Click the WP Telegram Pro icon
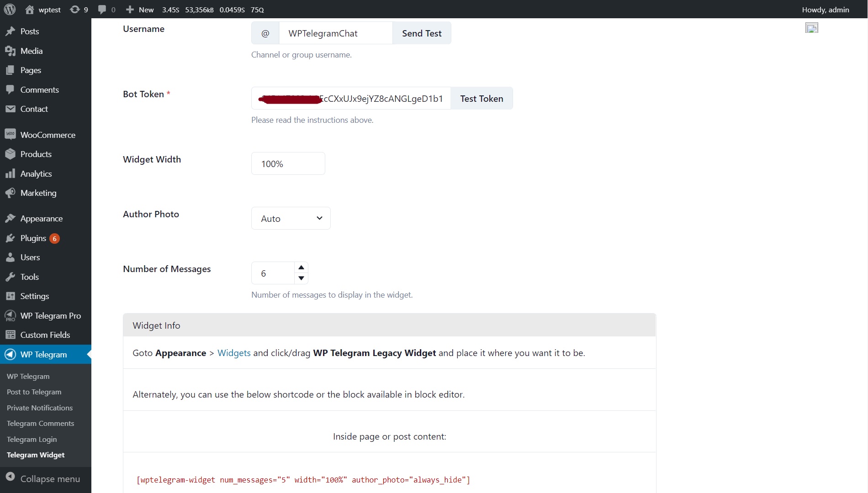This screenshot has height=493, width=868. point(10,315)
